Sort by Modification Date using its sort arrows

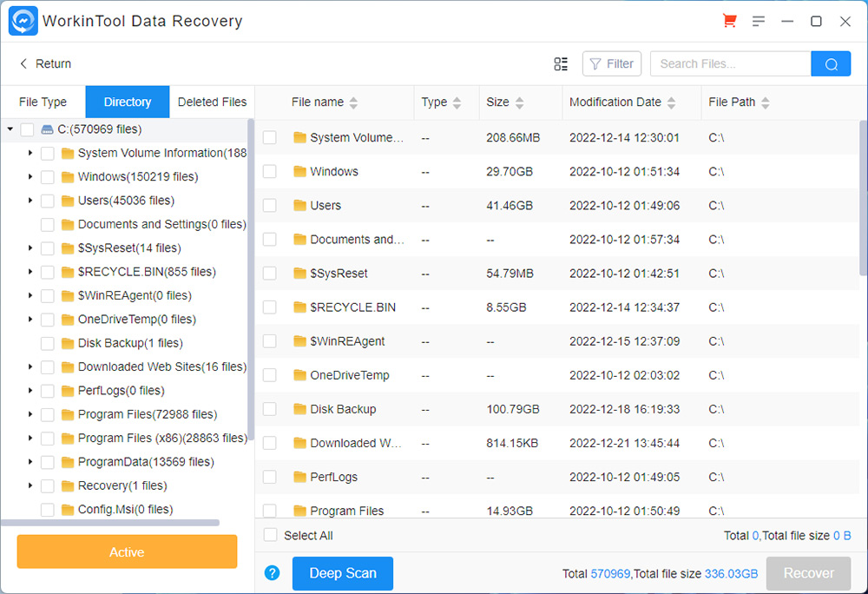672,102
